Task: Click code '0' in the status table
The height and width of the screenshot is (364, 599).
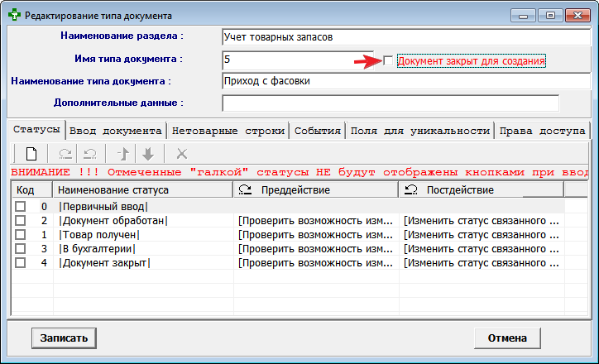Action: (x=45, y=207)
